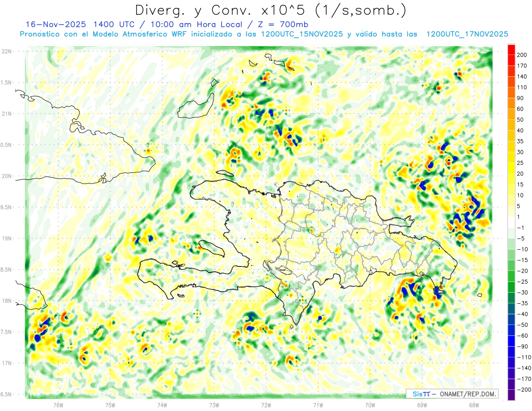Click the positive '15' colorbar value
The width and height of the screenshot is (532, 411).
point(521,185)
